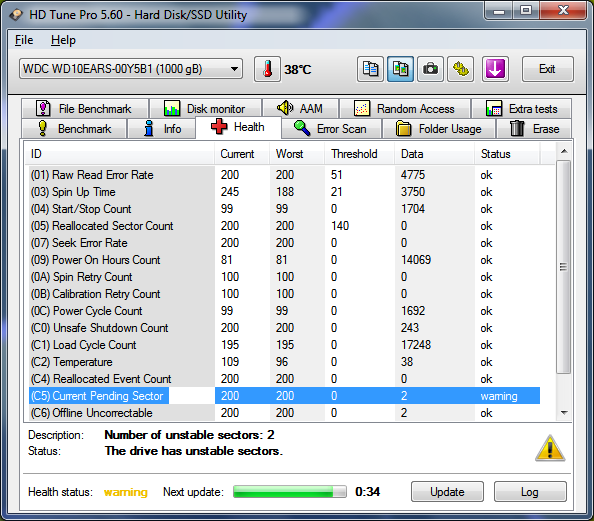Open the AAM tab
This screenshot has height=521, width=594.
pos(300,109)
